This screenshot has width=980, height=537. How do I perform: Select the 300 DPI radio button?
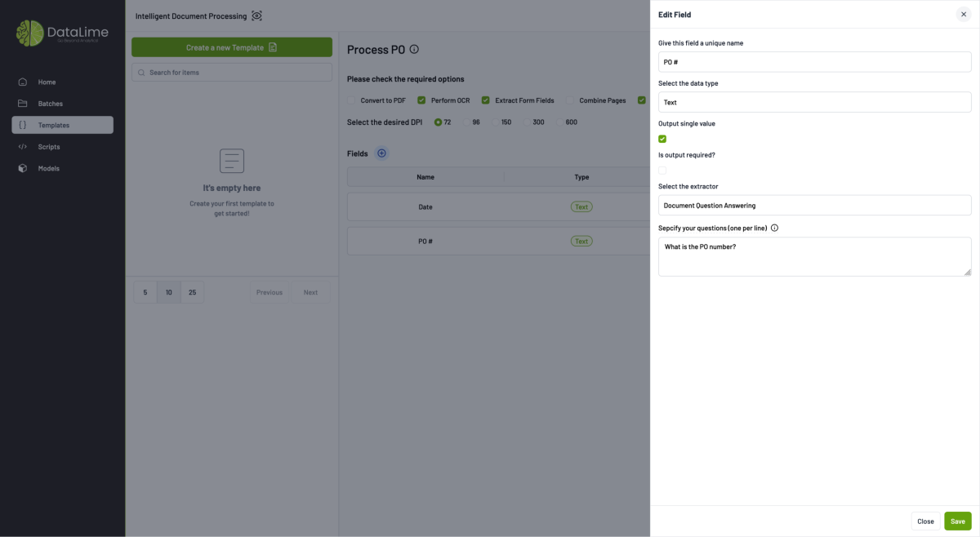click(x=527, y=122)
